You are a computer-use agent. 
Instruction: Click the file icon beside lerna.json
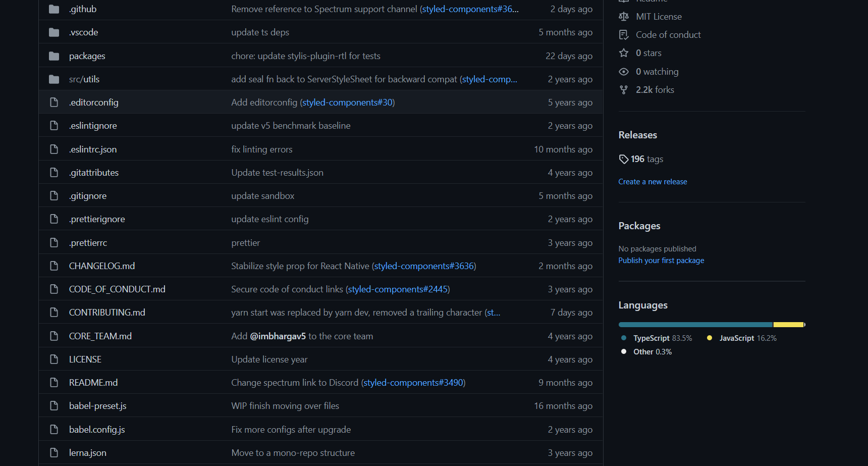point(54,453)
